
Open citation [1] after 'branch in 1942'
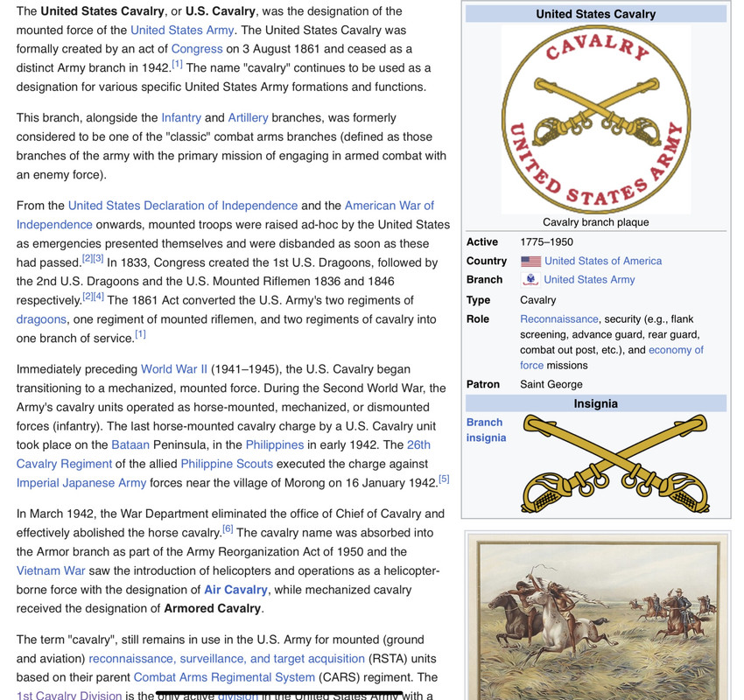pyautogui.click(x=177, y=64)
